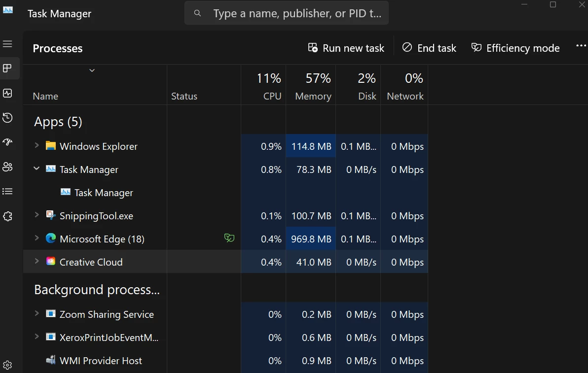Click the XeroxPrintJobEventM... process icon

(x=51, y=337)
